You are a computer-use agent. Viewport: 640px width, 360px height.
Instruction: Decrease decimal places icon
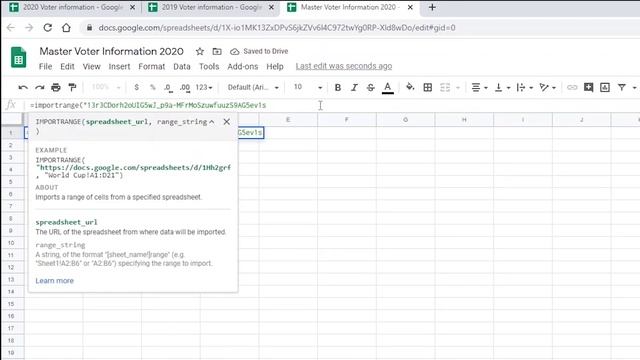click(168, 87)
